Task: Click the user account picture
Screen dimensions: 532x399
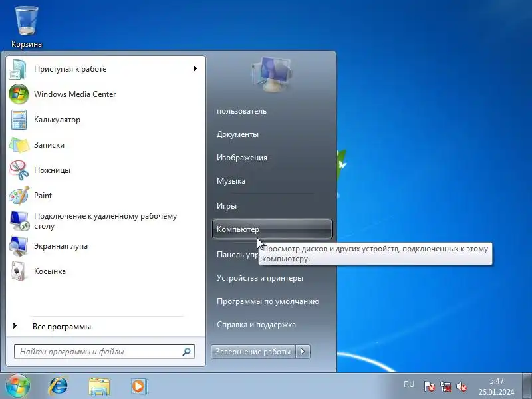Action: 272,74
